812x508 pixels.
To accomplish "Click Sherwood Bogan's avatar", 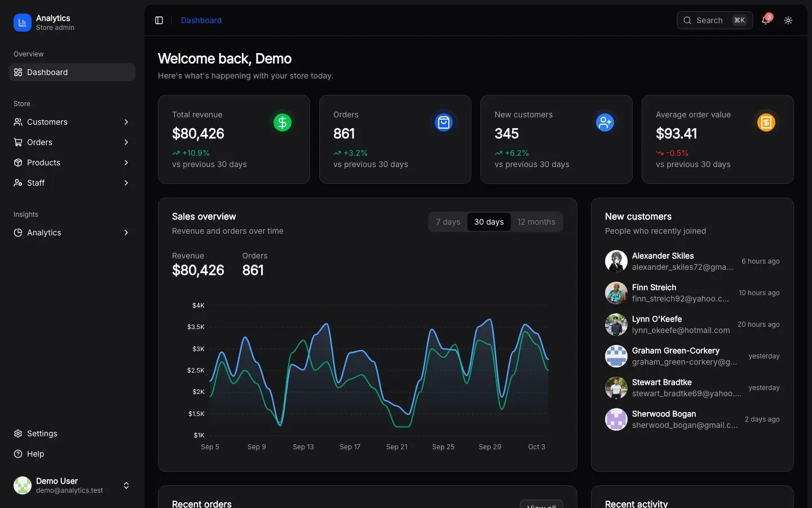I will 616,419.
